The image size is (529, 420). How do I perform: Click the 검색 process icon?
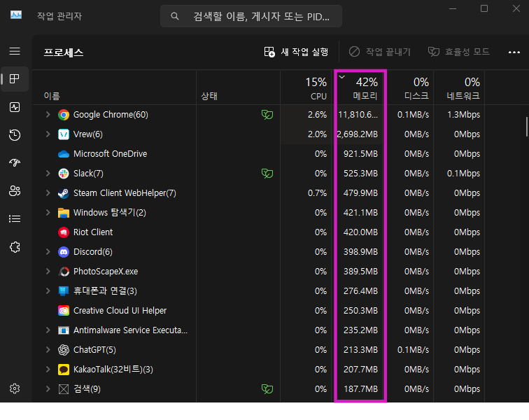64,389
